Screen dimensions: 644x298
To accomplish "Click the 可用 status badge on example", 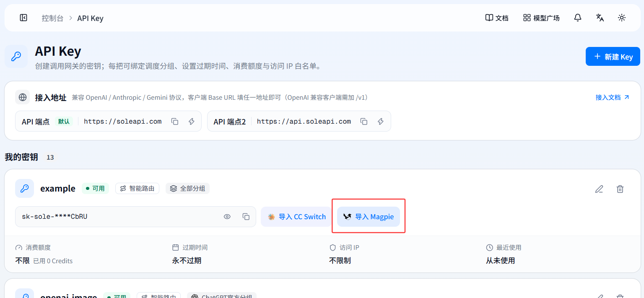I will (95, 189).
